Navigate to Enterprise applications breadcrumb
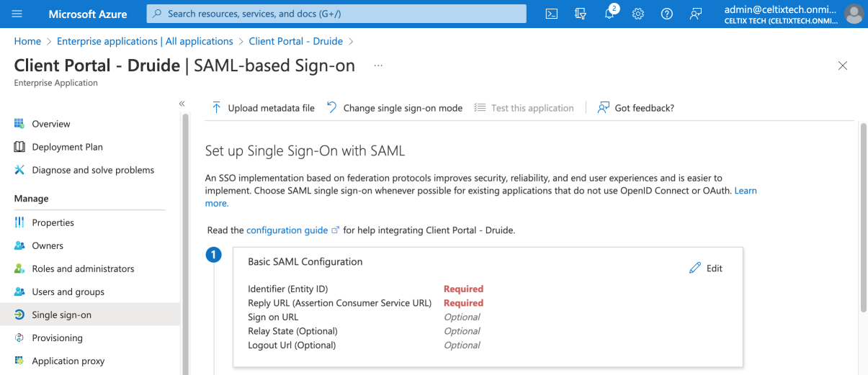This screenshot has width=868, height=375. [145, 41]
